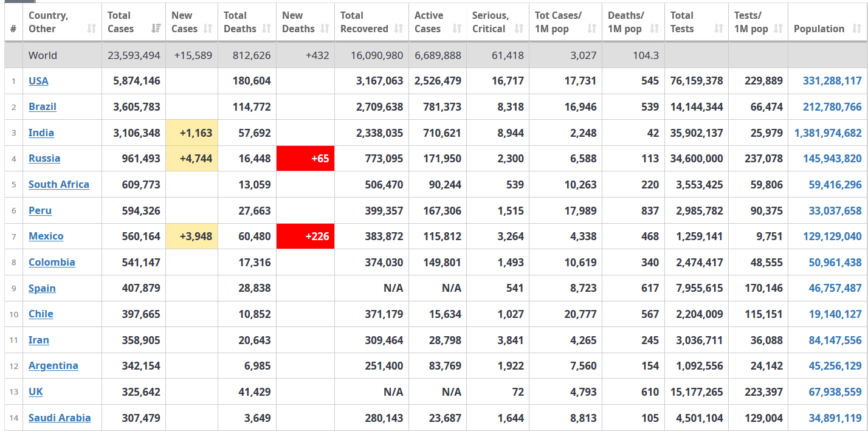Open Colombia population link 50,961,438

[835, 262]
